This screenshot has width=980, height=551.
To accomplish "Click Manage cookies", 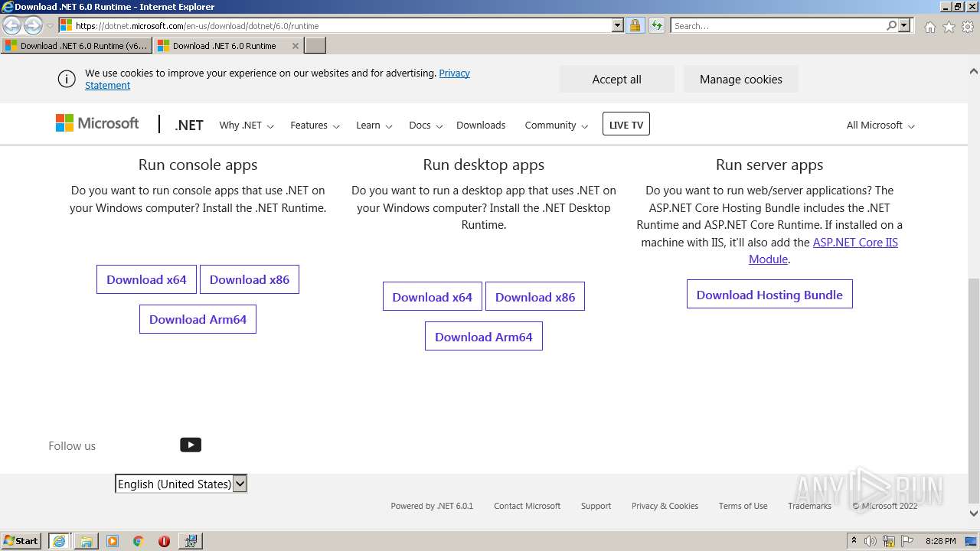I will [x=740, y=79].
